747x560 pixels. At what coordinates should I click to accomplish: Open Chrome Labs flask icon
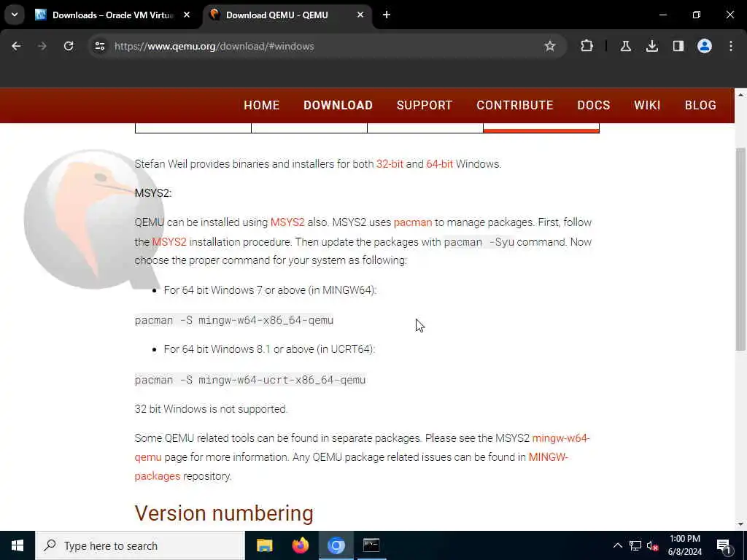tap(625, 46)
